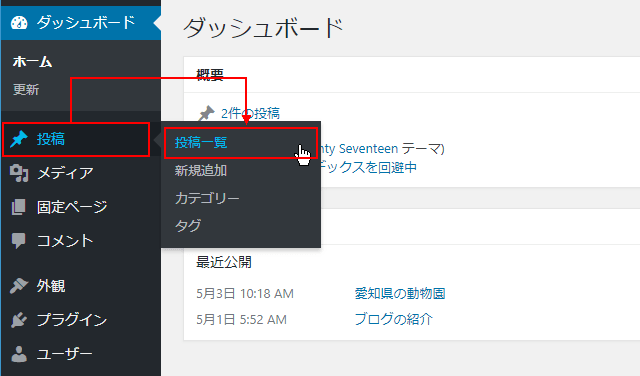This screenshot has width=640, height=376.
Task: Open カテゴリー from the posts submenu
Action: pyautogui.click(x=207, y=198)
